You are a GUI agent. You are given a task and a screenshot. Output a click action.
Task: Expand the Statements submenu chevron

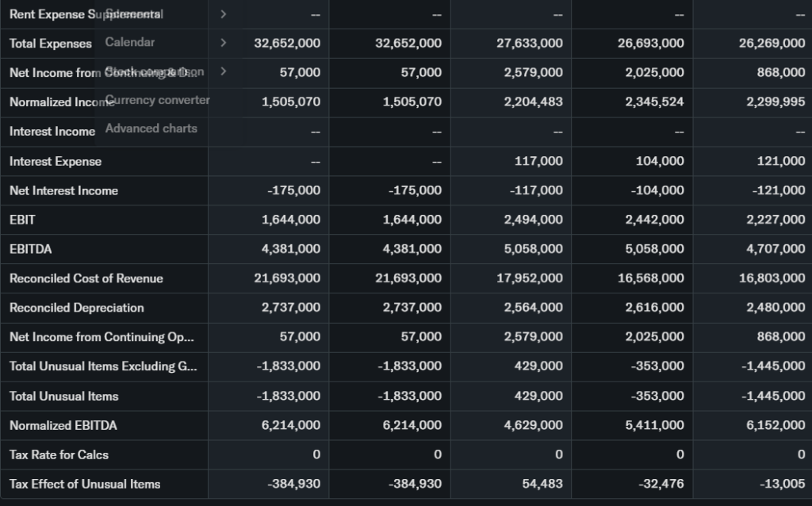tap(223, 14)
